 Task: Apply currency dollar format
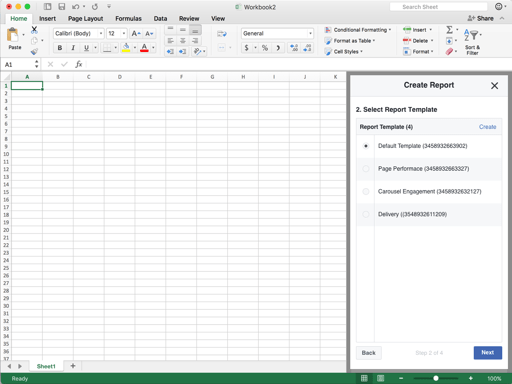click(246, 48)
